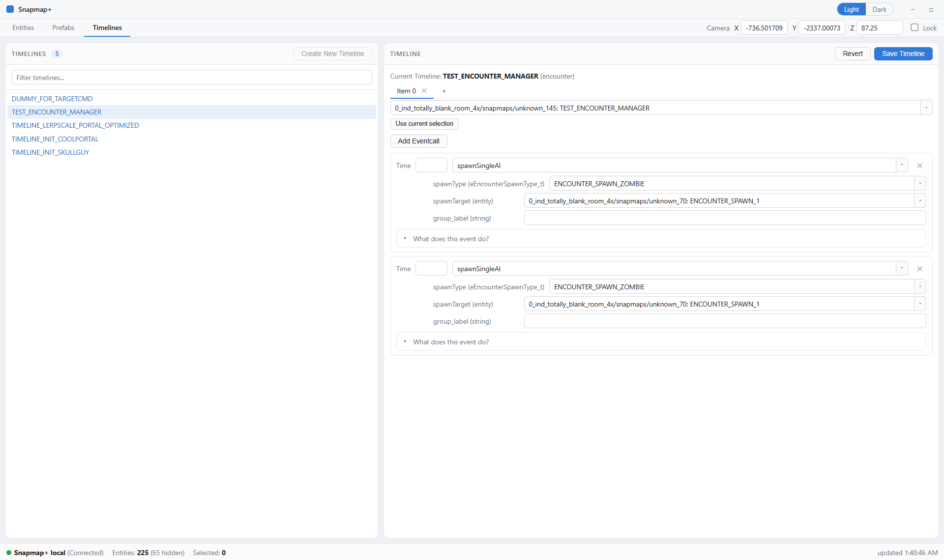Open TEST_ENCOUNTER_MANAGER timeline
Screen dimensions: 944x560
tap(192, 112)
